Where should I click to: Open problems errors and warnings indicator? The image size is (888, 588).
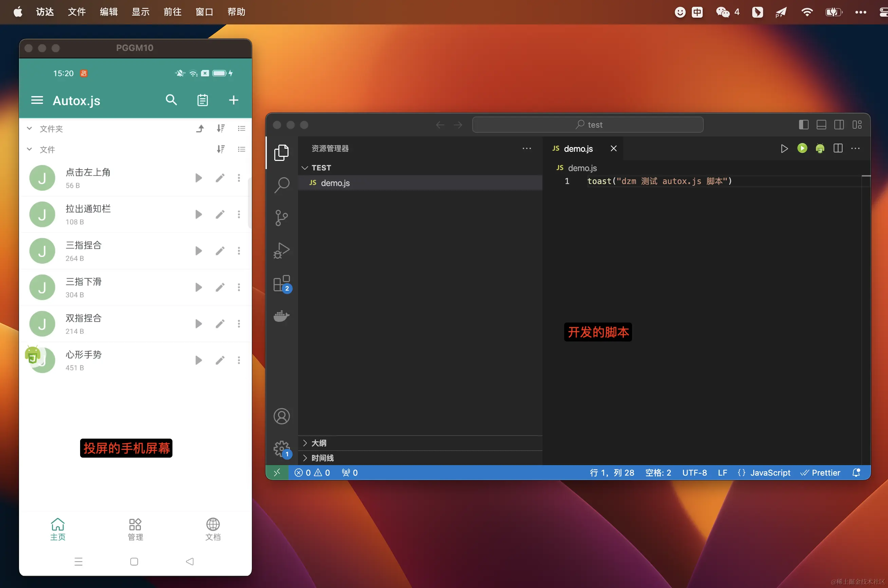pyautogui.click(x=312, y=473)
